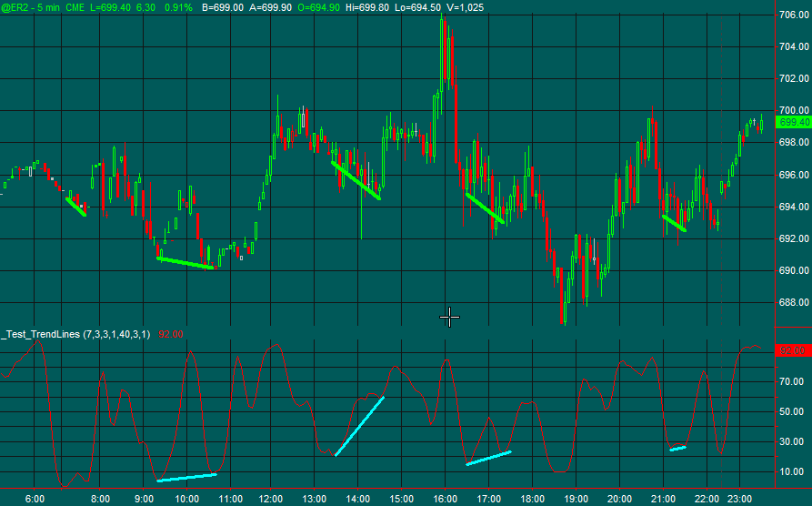The width and height of the screenshot is (812, 506).
Task: Select the steep cyan trendline near 14:00 in indicator pane
Action: click(359, 426)
